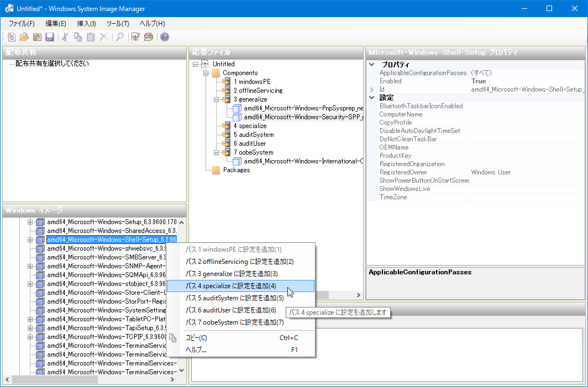Viewport: 588px width, 387px height.
Task: Click the Copy toolbar icon
Action: click(x=78, y=37)
